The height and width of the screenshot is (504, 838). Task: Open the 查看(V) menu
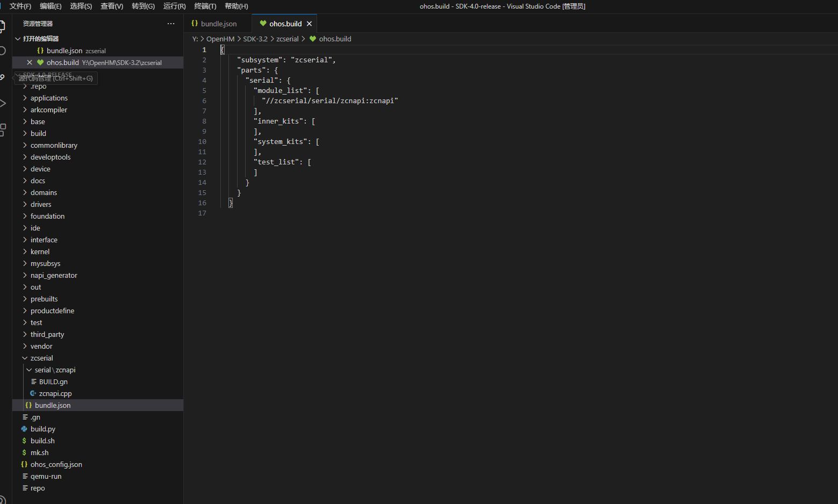[112, 6]
